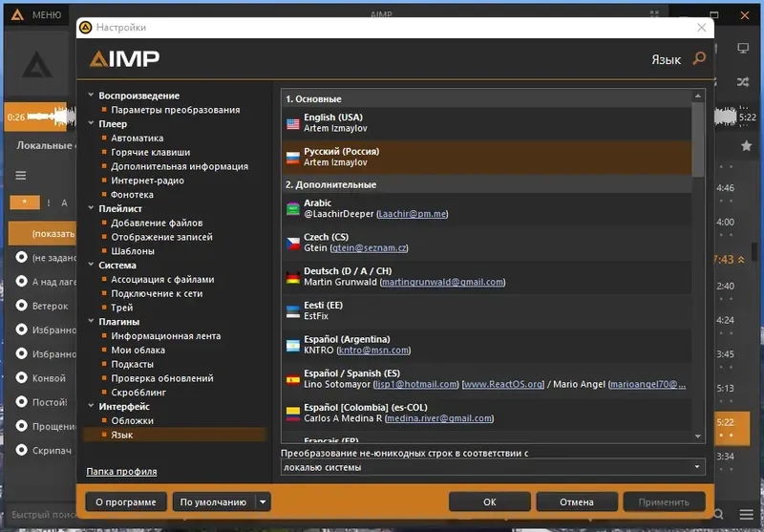Click the Colombia flag icon
The height and width of the screenshot is (532, 764).
click(x=293, y=414)
